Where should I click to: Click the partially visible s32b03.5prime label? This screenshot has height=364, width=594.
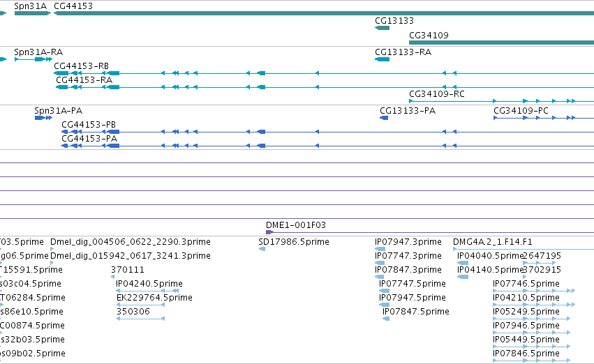33,340
